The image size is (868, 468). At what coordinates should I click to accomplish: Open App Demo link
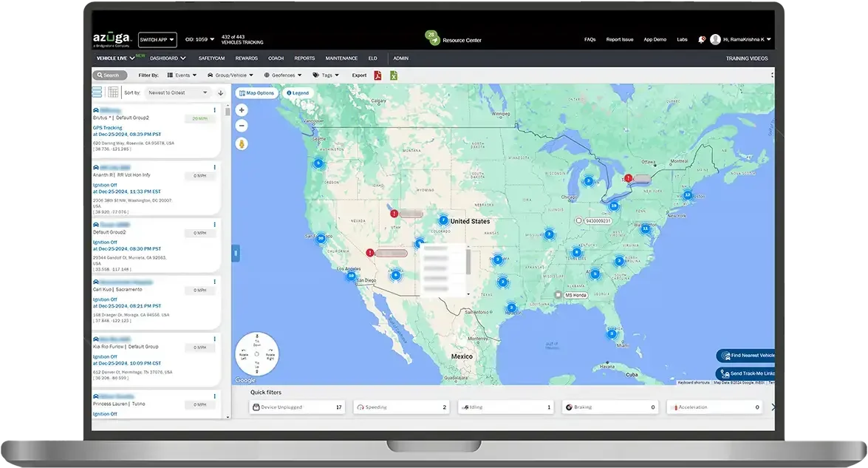[655, 39]
